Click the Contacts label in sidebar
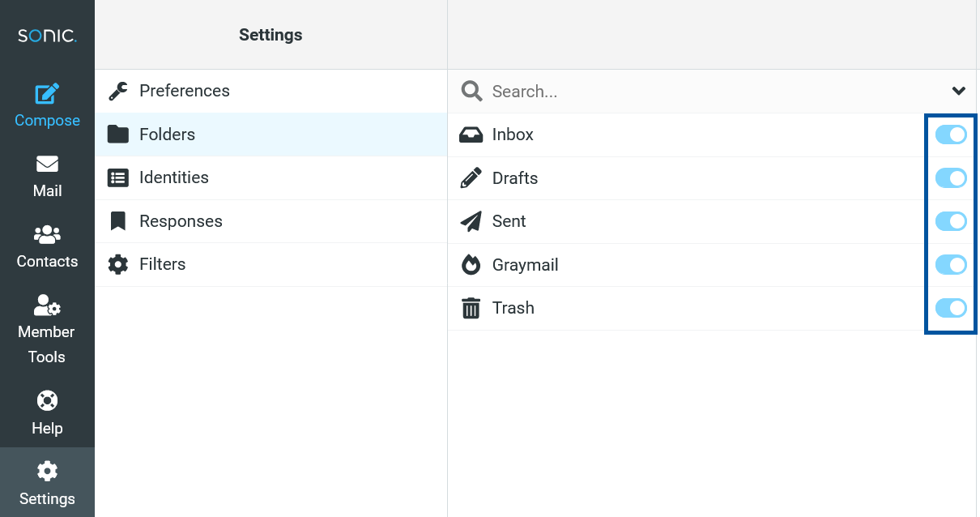The image size is (980, 517). pos(47,262)
